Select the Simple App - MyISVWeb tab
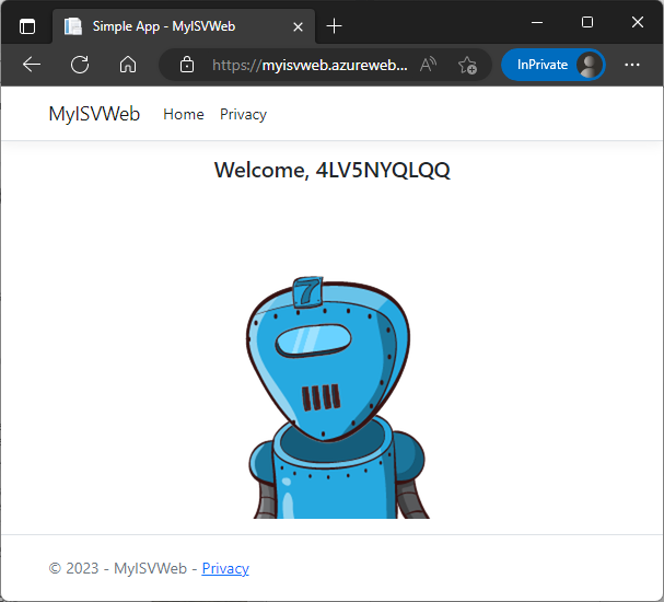Viewport: 664px width, 602px height. click(x=184, y=27)
